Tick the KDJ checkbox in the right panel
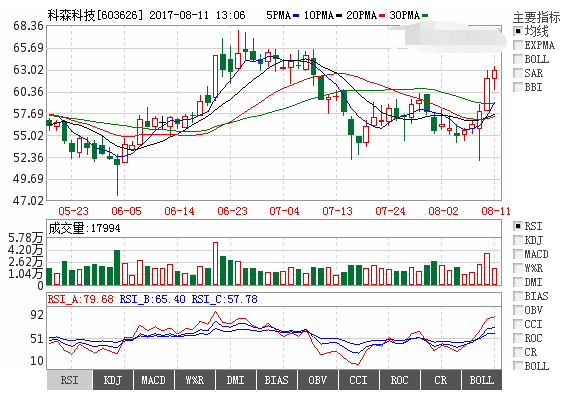This screenshot has width=574, height=395. (518, 240)
